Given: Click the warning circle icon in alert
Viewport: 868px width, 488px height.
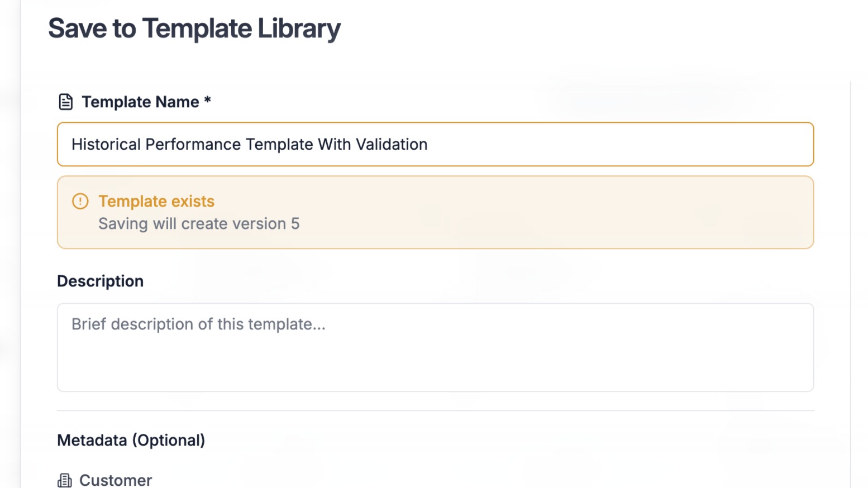Looking at the screenshot, I should click(80, 201).
